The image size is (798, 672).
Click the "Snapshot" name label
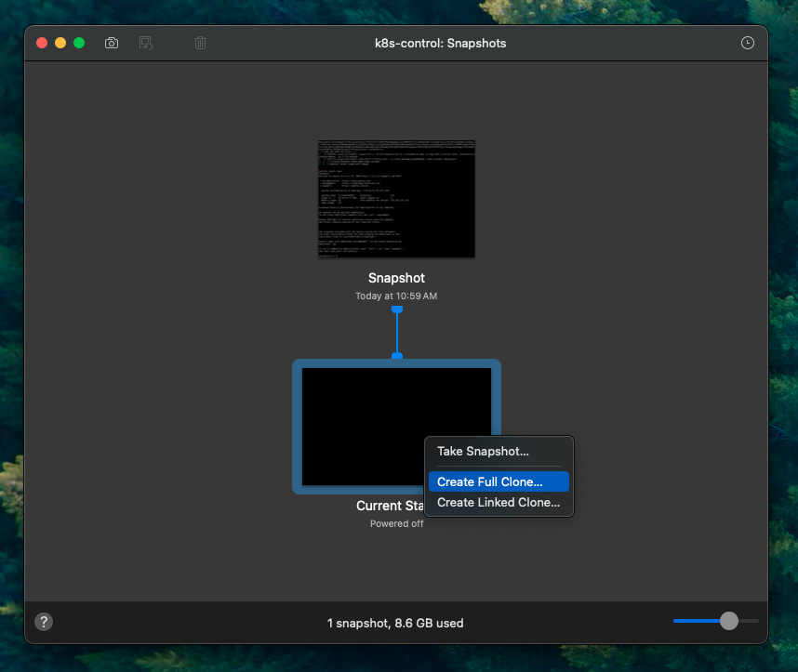pos(396,278)
